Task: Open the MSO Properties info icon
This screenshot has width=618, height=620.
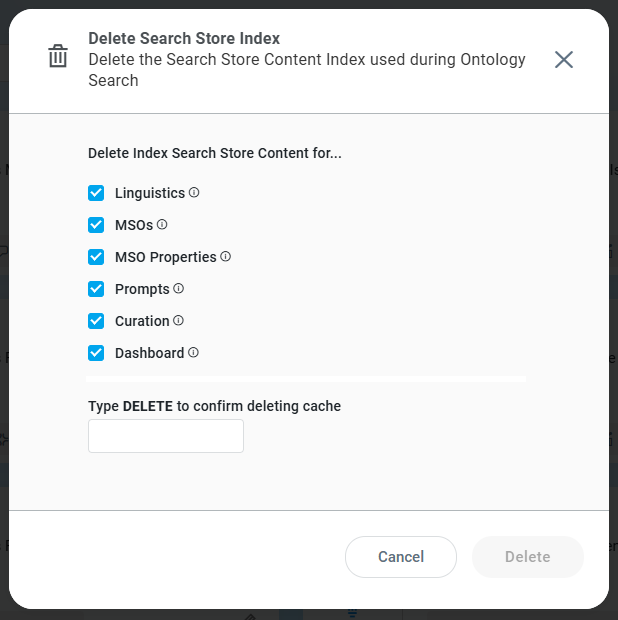Action: (x=226, y=256)
